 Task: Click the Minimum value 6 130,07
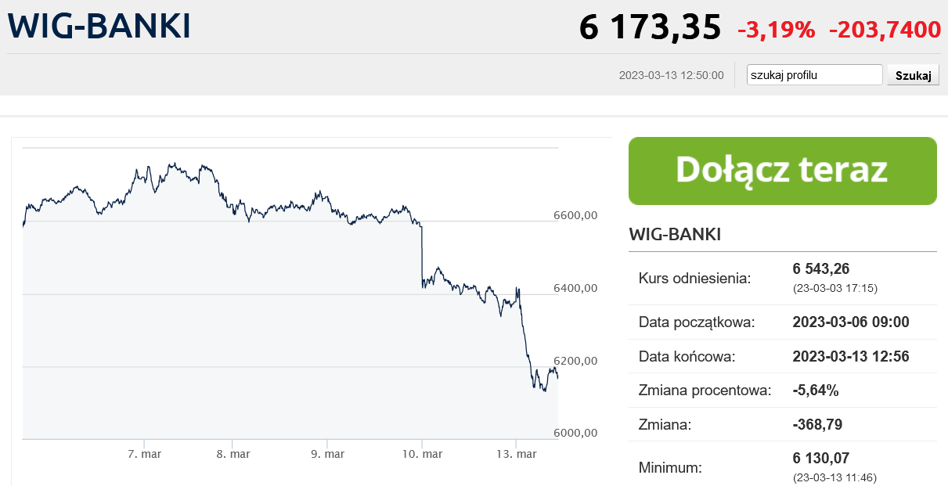821,459
